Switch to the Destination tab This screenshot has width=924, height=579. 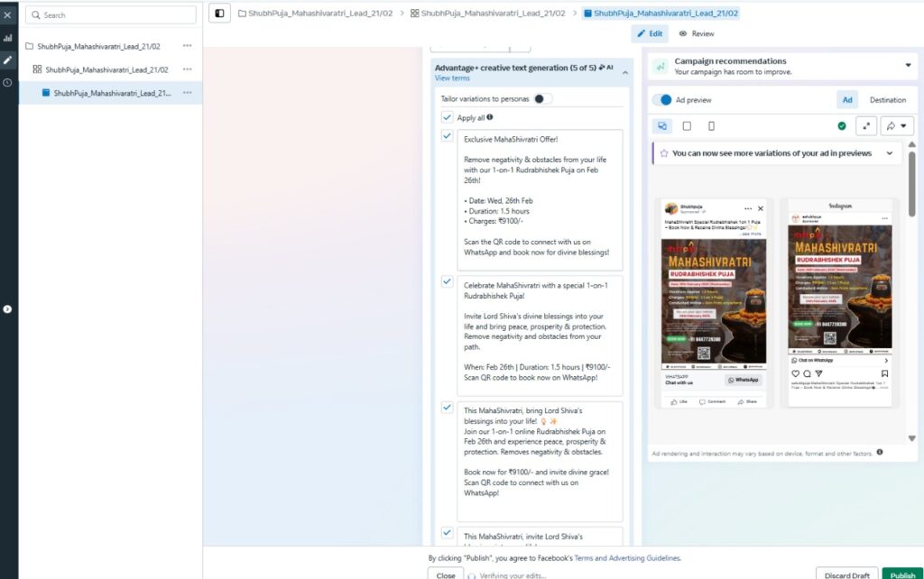tap(888, 100)
